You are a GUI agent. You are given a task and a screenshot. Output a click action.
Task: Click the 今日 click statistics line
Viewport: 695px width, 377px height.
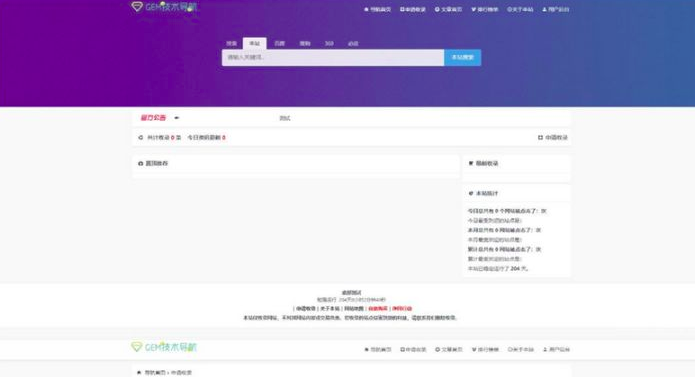[507, 211]
